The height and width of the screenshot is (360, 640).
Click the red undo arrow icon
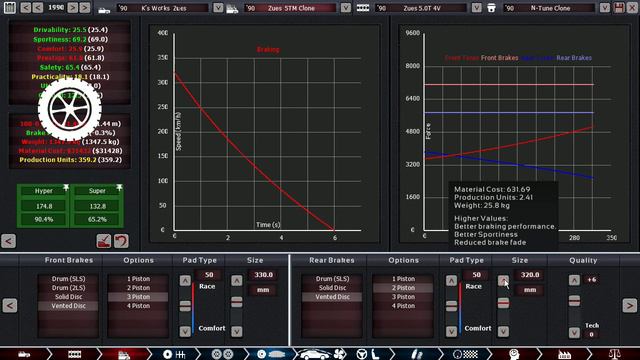(121, 241)
